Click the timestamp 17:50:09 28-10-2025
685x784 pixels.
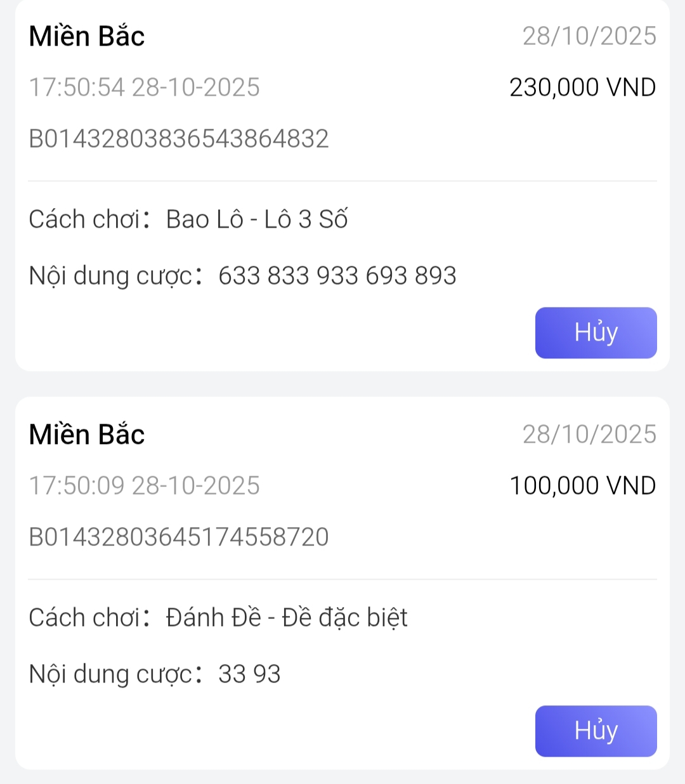145,486
